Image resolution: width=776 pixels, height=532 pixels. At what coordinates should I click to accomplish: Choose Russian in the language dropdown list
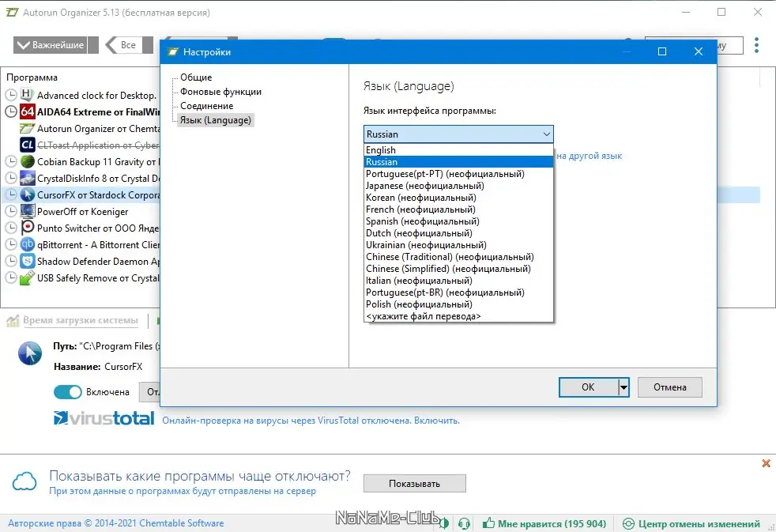click(458, 162)
